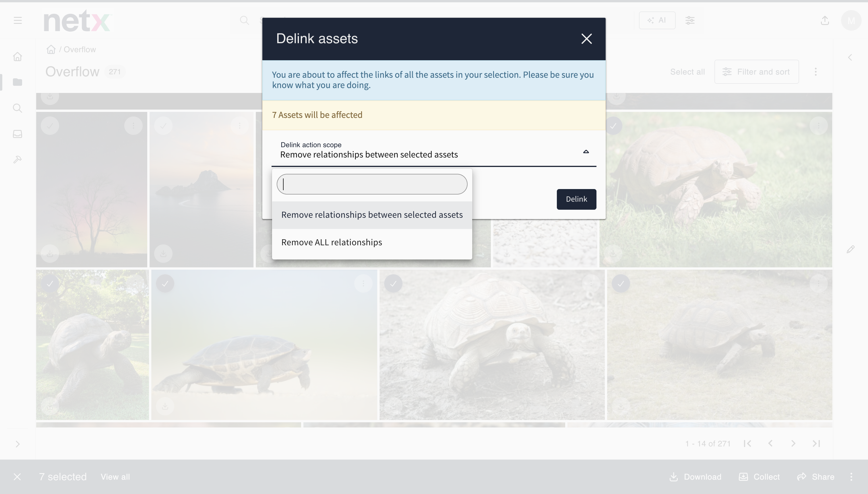The height and width of the screenshot is (494, 868).
Task: Open the hammer tools sidebar icon
Action: click(17, 160)
